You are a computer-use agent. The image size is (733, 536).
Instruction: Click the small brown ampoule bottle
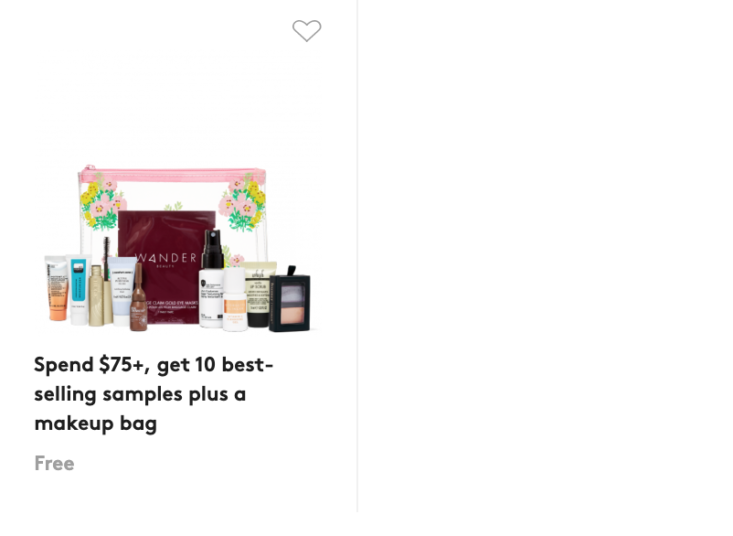click(x=138, y=298)
